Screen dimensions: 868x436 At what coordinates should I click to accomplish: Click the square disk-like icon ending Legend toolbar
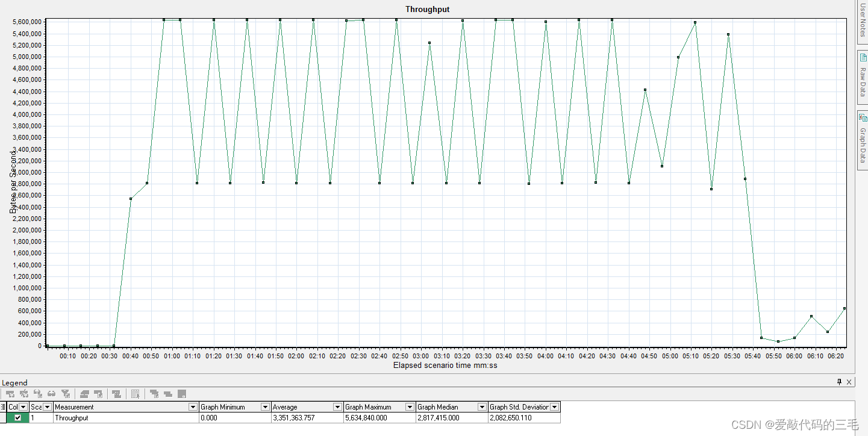(182, 394)
